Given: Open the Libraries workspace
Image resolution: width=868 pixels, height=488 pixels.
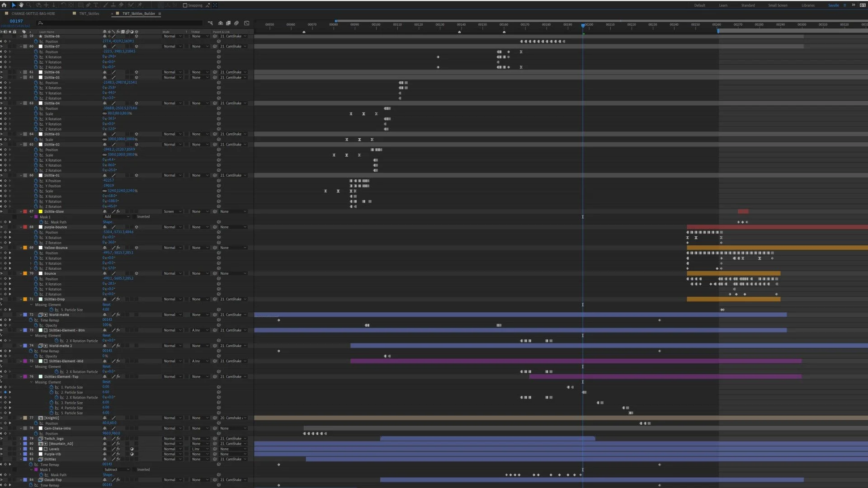Looking at the screenshot, I should [808, 5].
